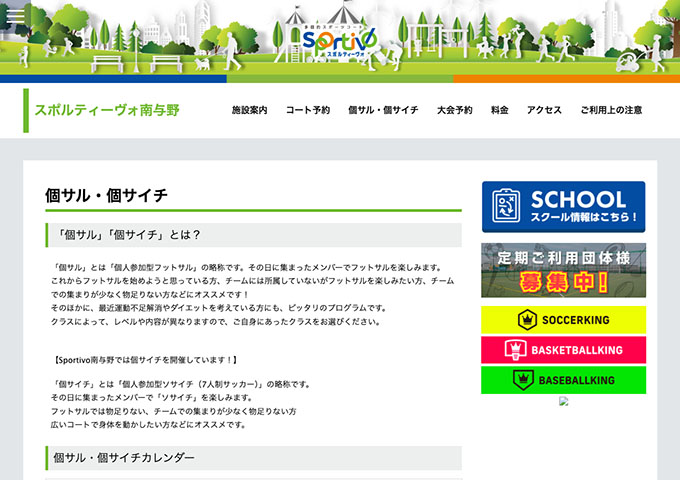This screenshot has width=680, height=480.
Task: Click the clipboard icon on SCHOOL banner
Action: [506, 206]
